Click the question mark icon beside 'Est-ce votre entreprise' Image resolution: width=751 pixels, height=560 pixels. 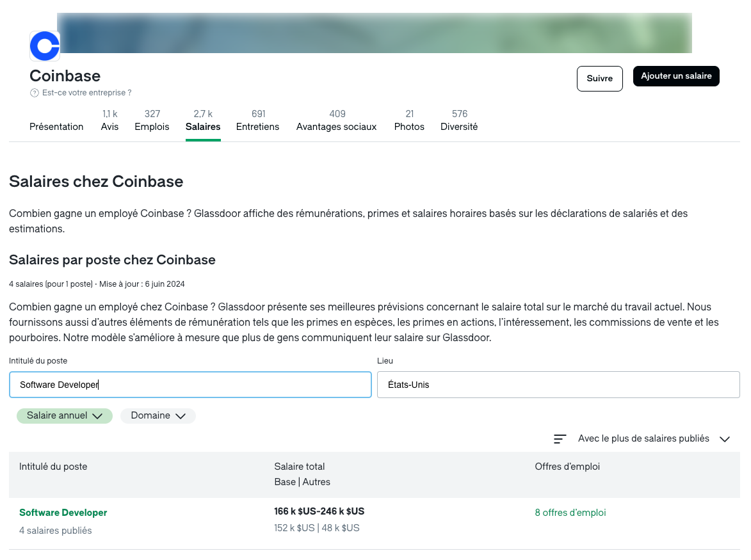pos(35,93)
